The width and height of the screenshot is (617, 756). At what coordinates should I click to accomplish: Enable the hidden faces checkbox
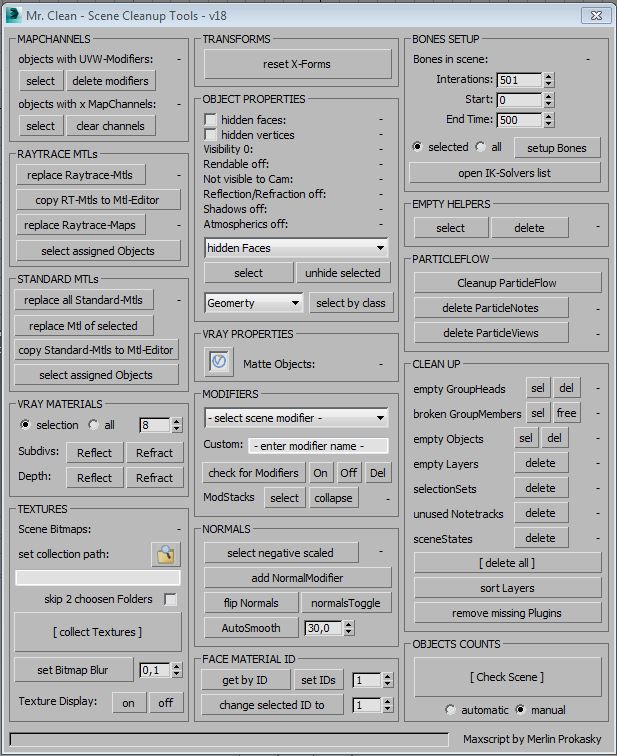pyautogui.click(x=211, y=120)
